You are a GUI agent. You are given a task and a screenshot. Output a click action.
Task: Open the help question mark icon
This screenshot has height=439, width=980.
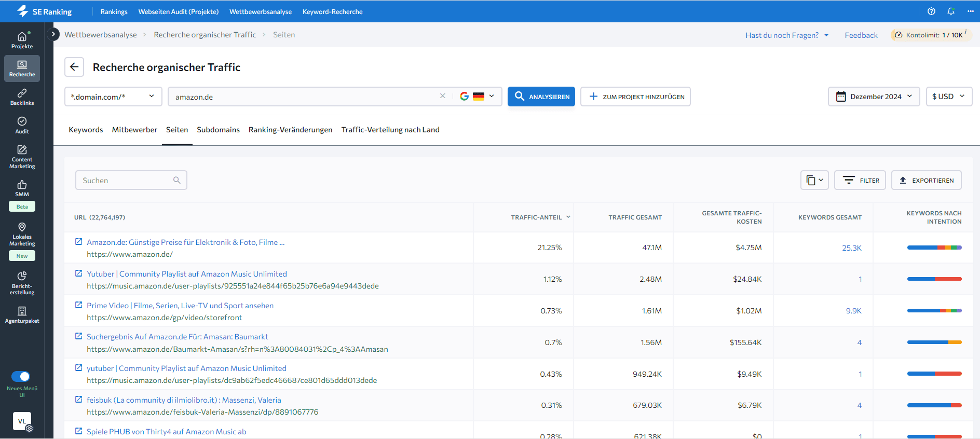[931, 11]
